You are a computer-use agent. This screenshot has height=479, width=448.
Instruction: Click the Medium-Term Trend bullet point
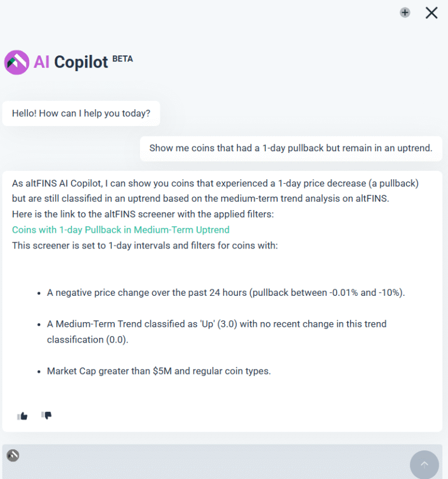pyautogui.click(x=216, y=331)
